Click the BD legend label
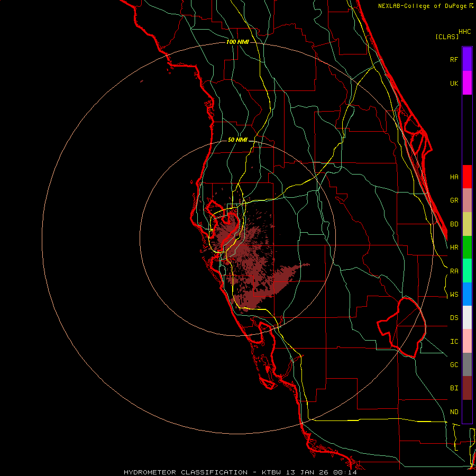 454,224
